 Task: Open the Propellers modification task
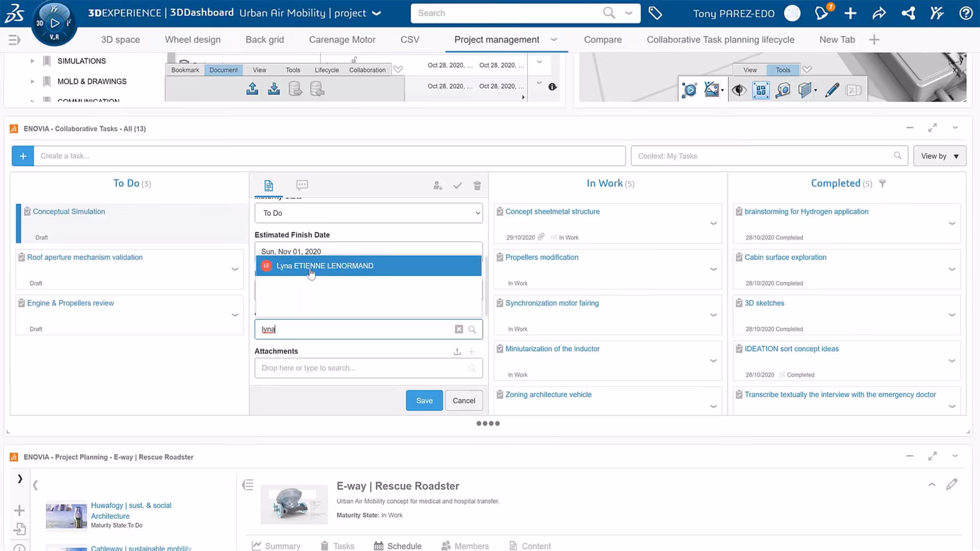click(x=542, y=258)
